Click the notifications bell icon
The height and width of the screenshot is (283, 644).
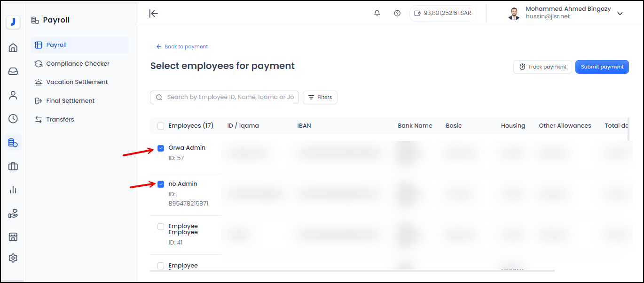coord(377,13)
